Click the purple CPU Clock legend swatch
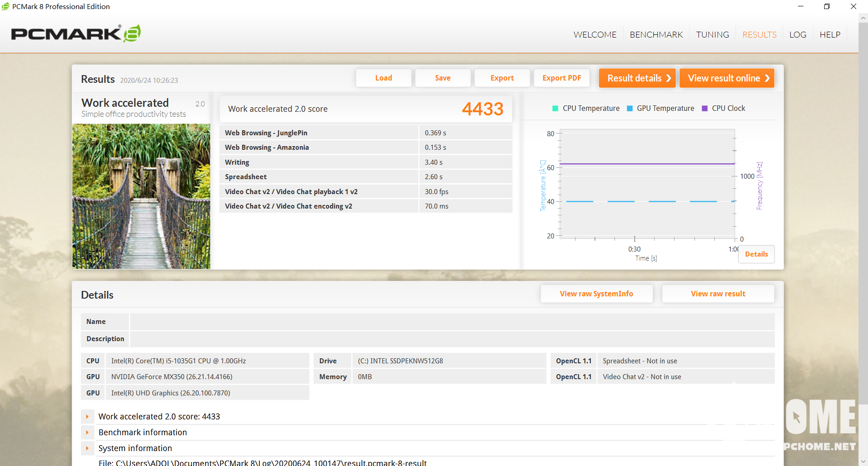 [704, 109]
